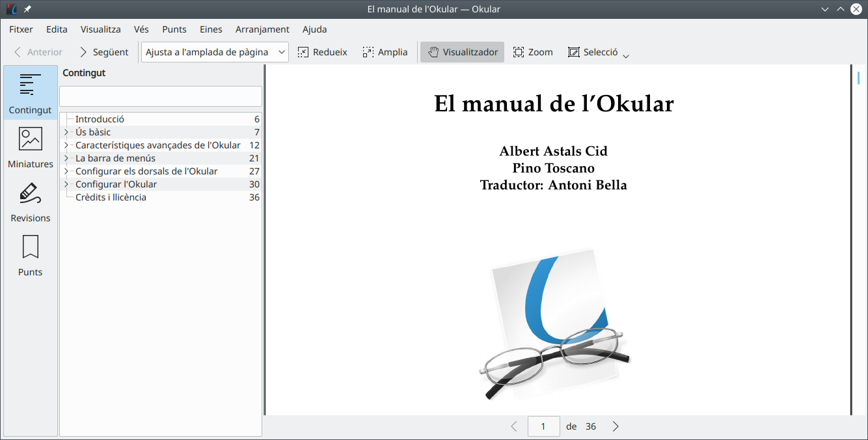868x440 pixels.
Task: Open the Arranjament menu
Action: point(262,29)
